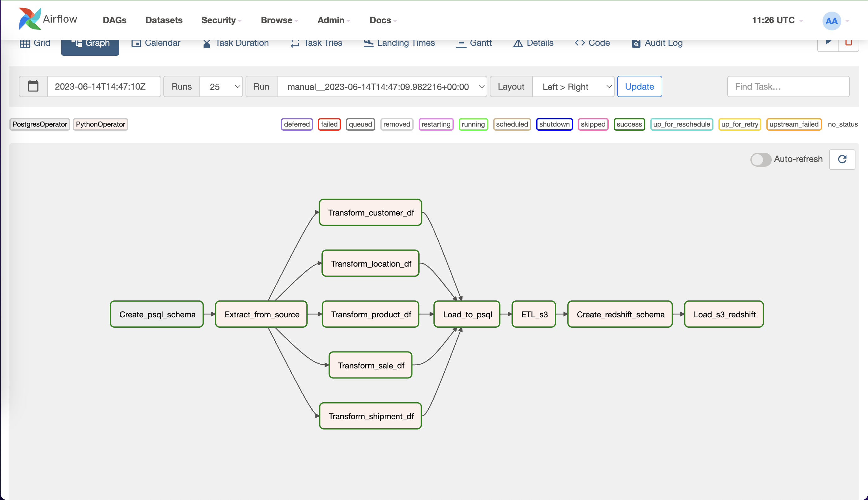Enable the Auto-refresh switch

pyautogui.click(x=760, y=159)
